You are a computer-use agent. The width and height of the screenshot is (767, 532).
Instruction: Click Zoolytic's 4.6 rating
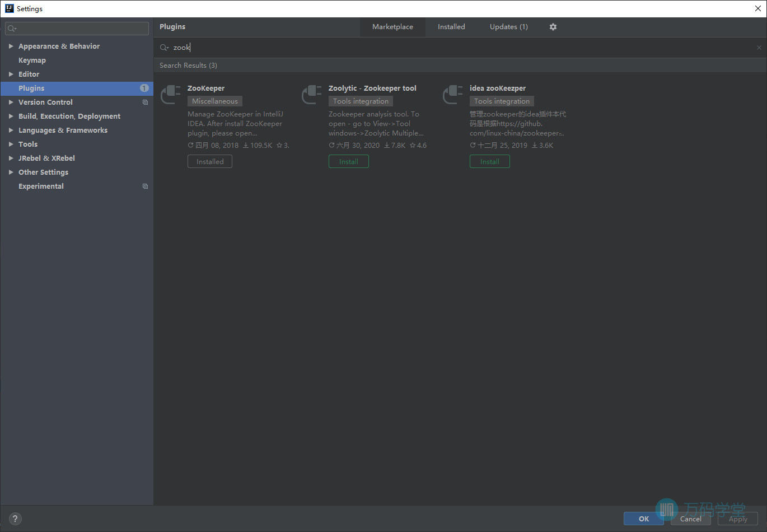(x=418, y=146)
